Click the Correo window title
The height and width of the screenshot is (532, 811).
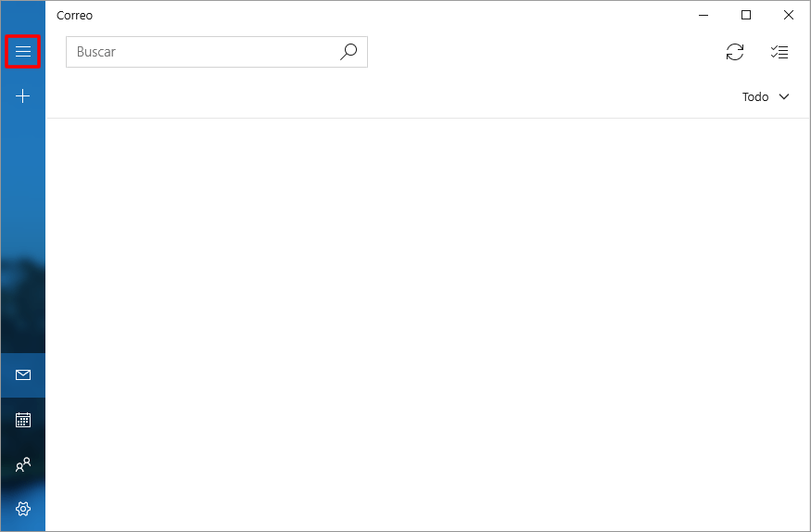[74, 16]
